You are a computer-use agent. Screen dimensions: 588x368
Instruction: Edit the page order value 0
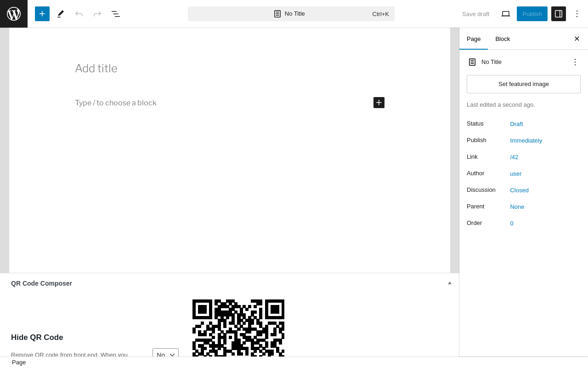pyautogui.click(x=512, y=223)
